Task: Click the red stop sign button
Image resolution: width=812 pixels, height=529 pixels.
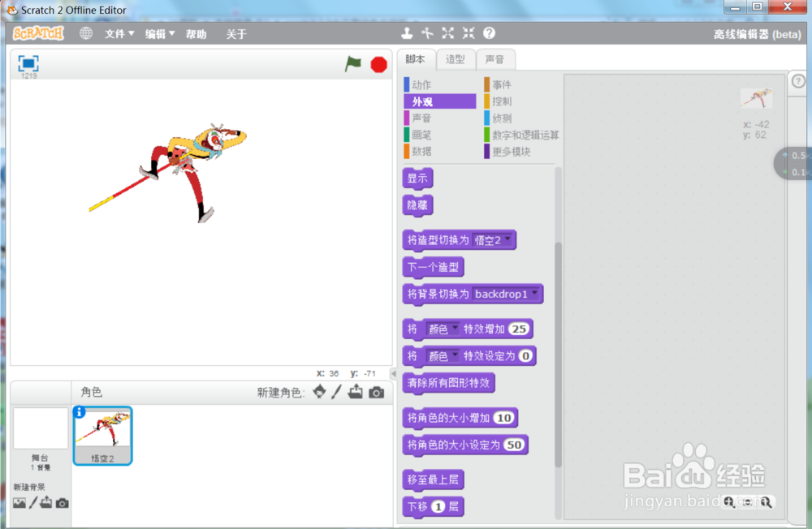Action: [378, 65]
